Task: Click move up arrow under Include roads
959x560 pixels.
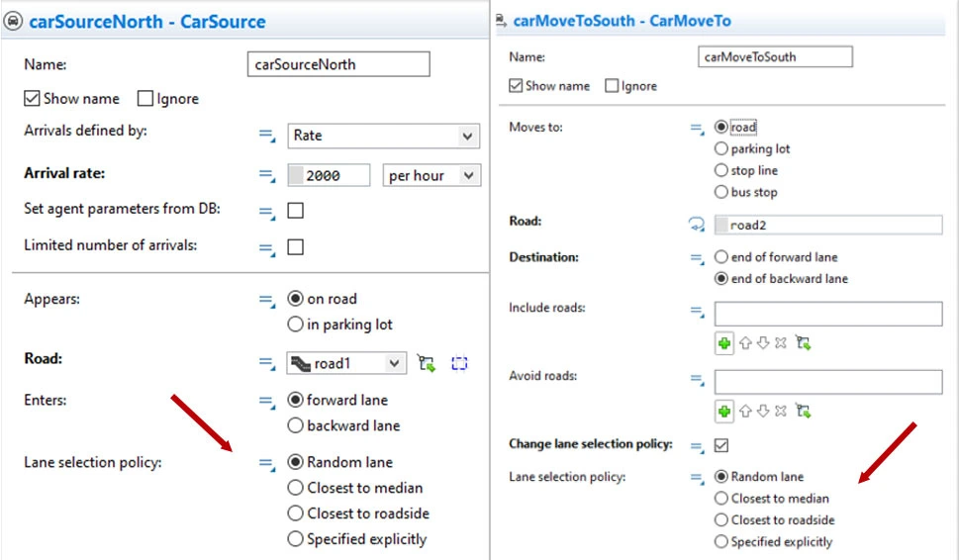Action: click(745, 343)
